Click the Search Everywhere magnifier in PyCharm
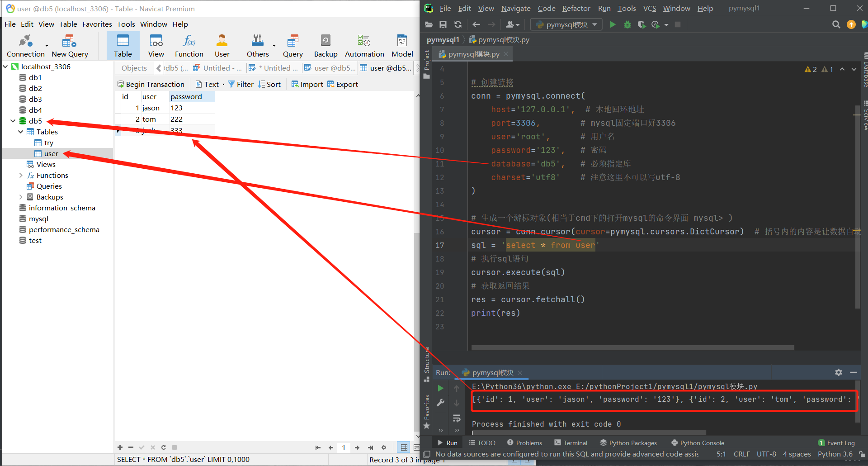 [836, 24]
